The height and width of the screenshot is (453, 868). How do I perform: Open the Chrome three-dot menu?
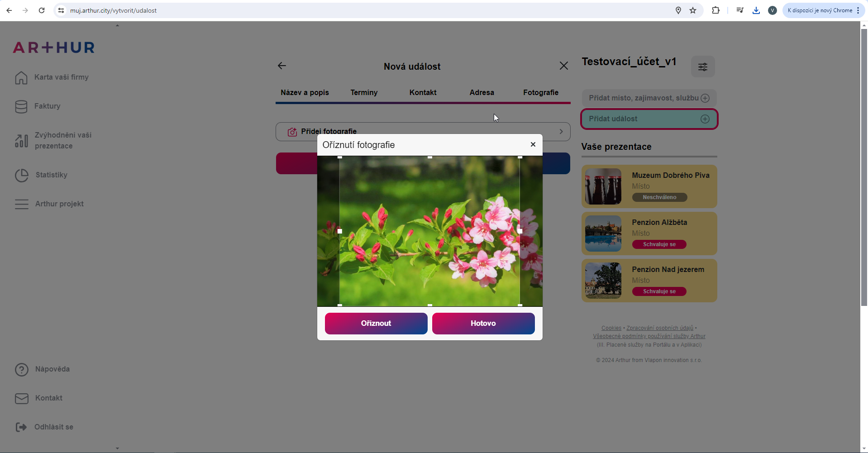click(858, 10)
